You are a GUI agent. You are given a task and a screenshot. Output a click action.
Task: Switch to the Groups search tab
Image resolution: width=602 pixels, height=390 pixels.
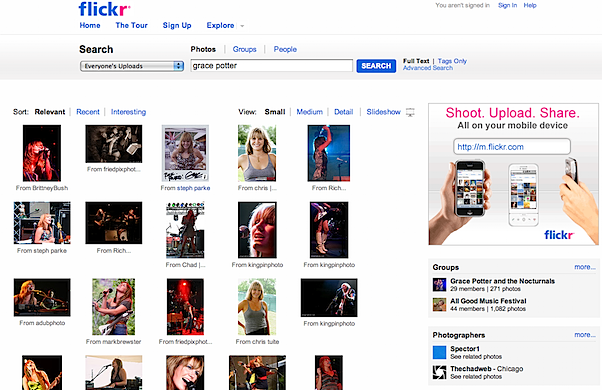tap(244, 49)
